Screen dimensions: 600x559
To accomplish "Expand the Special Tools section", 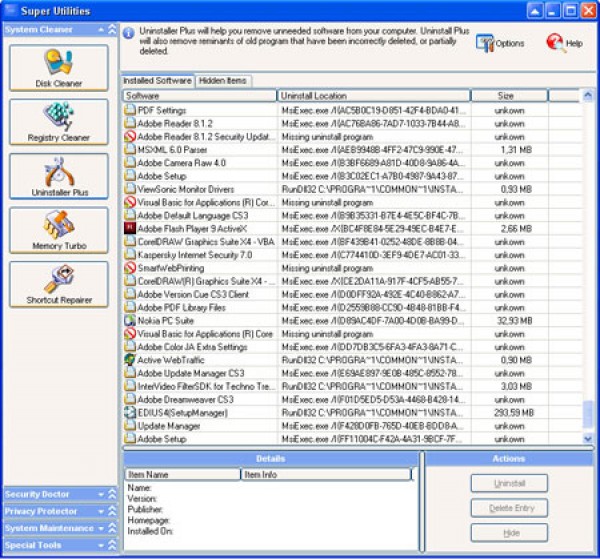I will (112, 545).
